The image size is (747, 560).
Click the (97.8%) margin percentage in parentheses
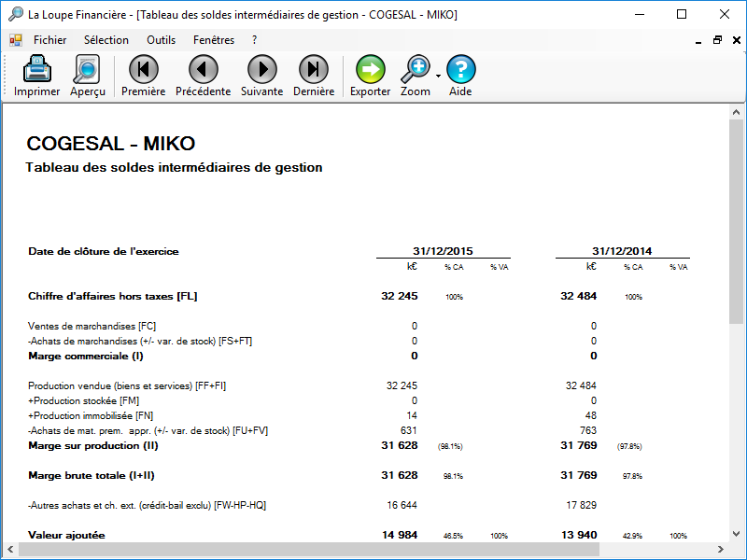pyautogui.click(x=629, y=447)
